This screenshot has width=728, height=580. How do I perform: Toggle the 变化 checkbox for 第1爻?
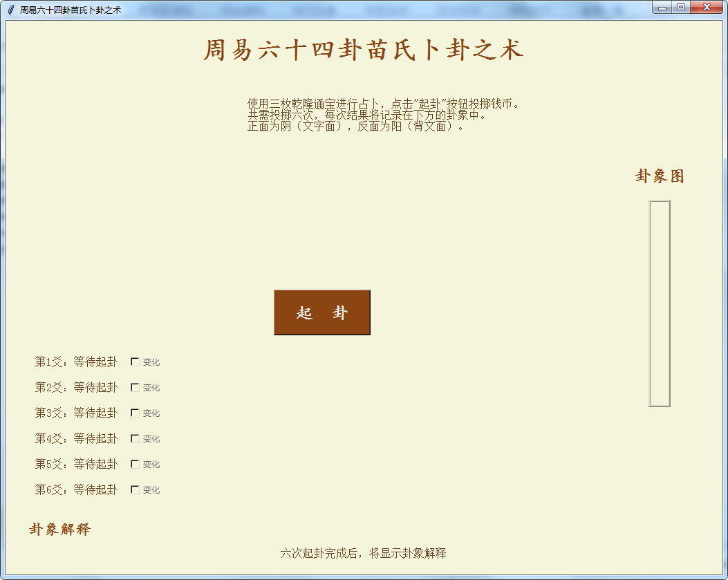pos(136,362)
